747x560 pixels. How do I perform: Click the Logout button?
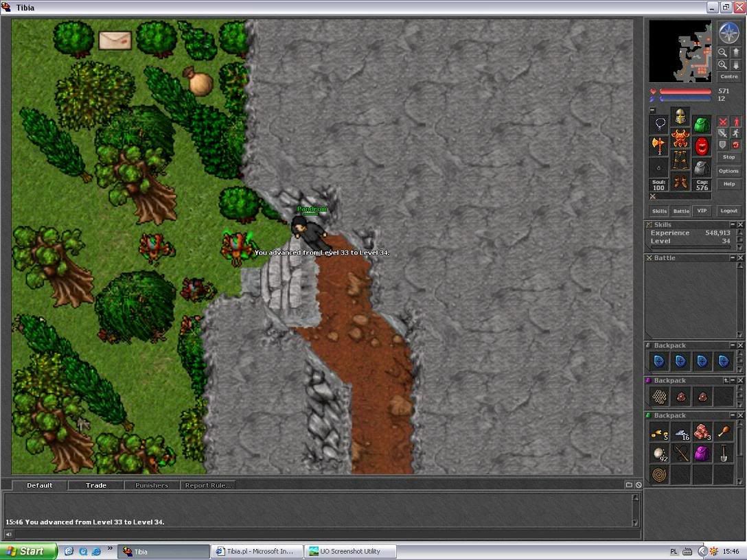pos(729,211)
